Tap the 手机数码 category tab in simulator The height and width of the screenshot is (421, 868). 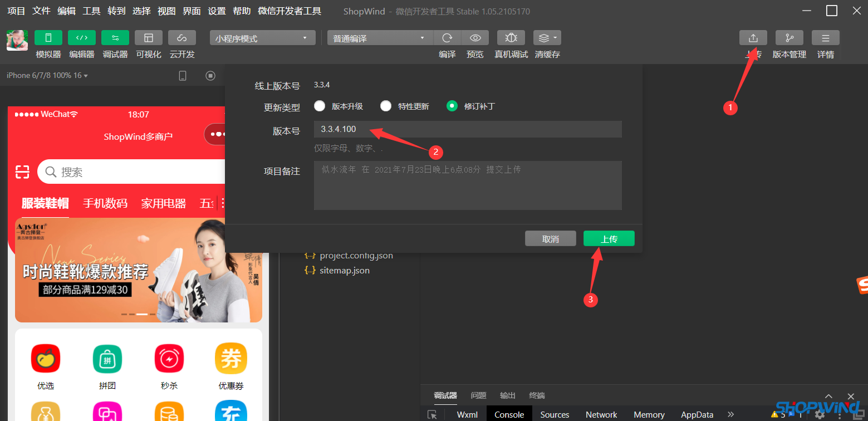pos(105,203)
